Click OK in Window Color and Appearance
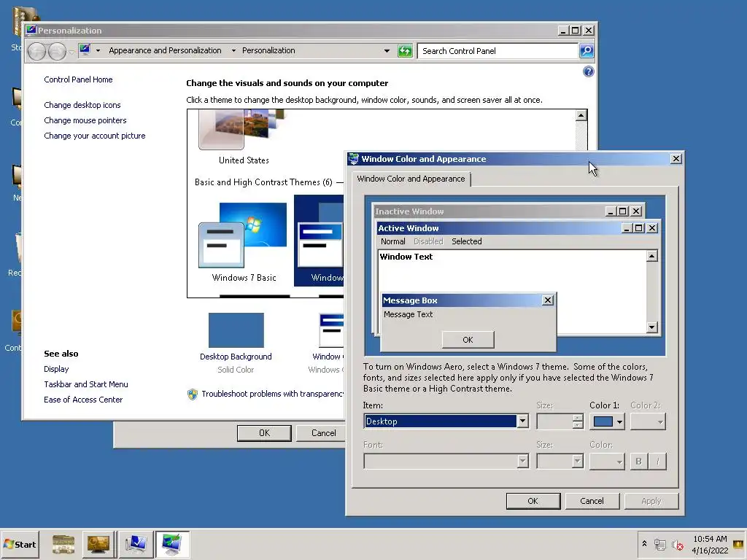Viewport: 747px width, 560px height. coord(533,501)
